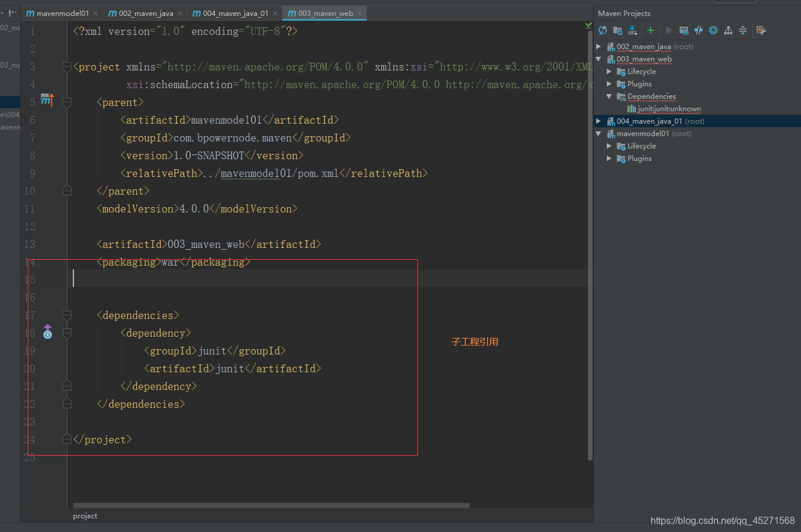Add Maven project with green plus
801x532 pixels.
[x=651, y=30]
